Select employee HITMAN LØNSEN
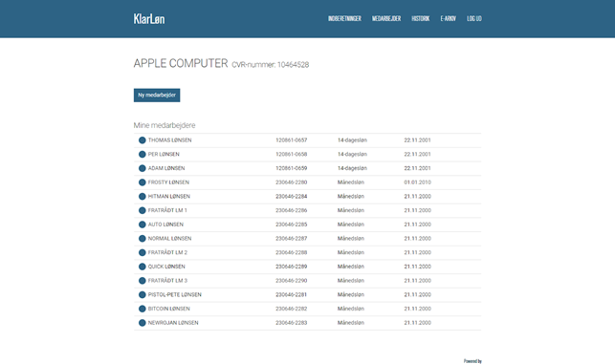 pyautogui.click(x=169, y=196)
